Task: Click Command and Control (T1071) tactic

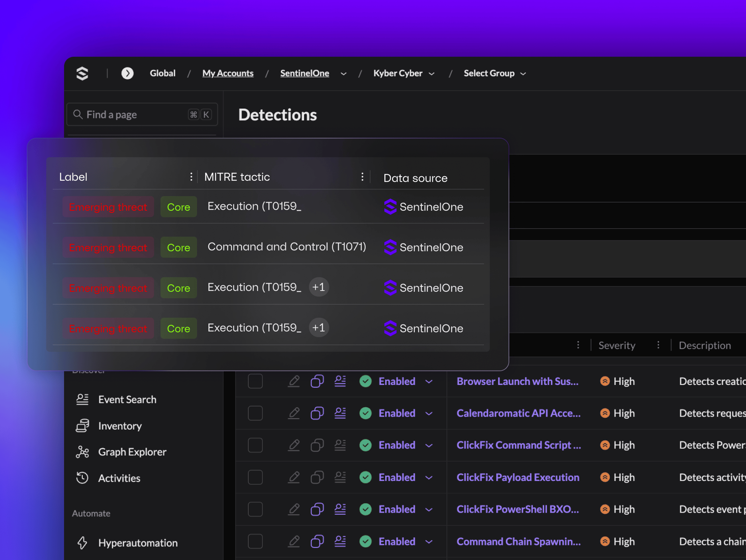Action: pos(287,247)
